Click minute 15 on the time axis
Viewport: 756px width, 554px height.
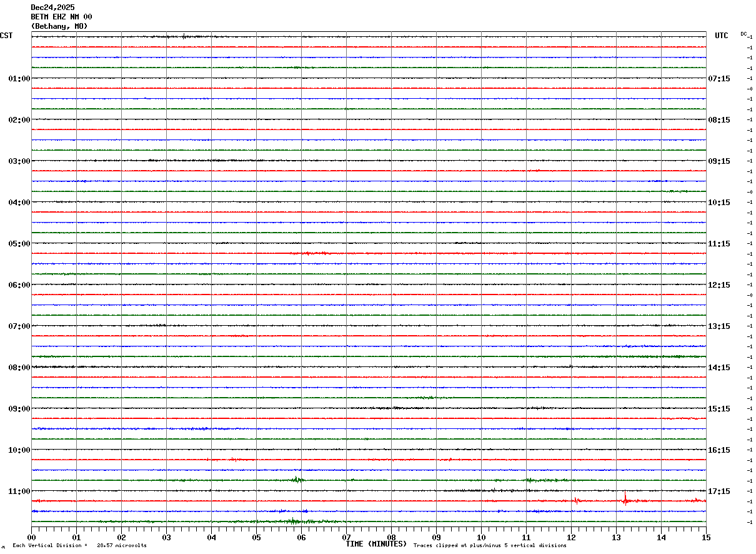[706, 537]
